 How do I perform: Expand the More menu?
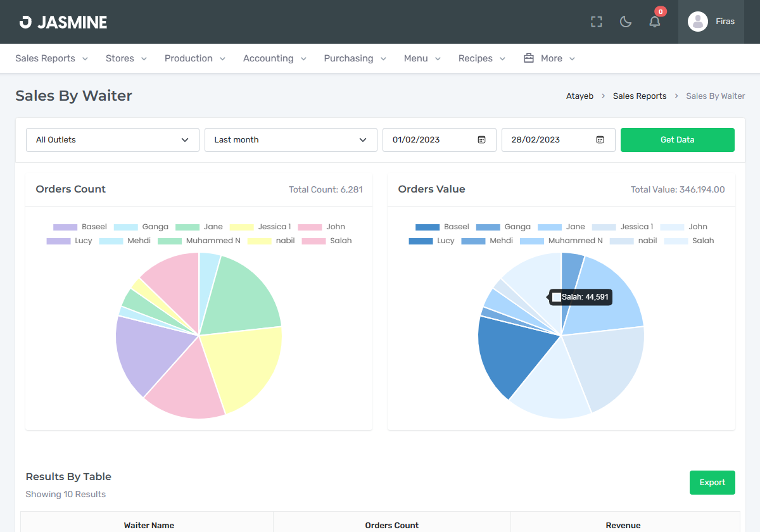click(x=550, y=58)
